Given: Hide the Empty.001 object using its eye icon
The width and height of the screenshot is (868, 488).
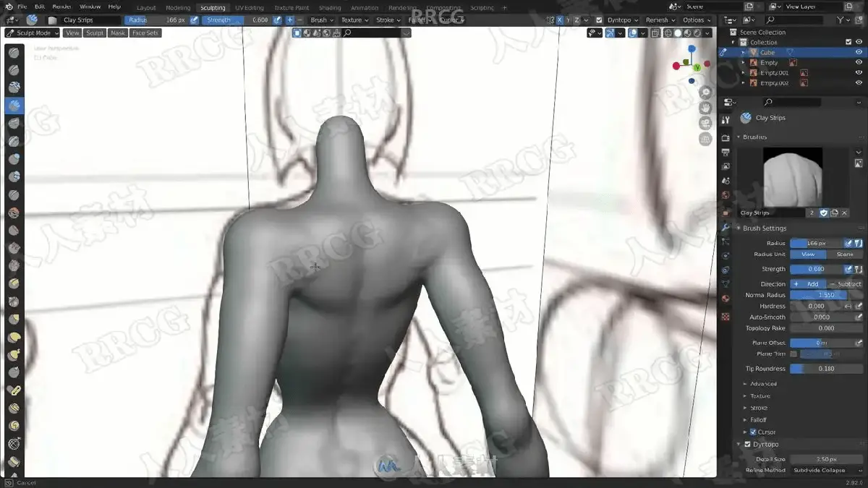Looking at the screenshot, I should click(x=859, y=73).
